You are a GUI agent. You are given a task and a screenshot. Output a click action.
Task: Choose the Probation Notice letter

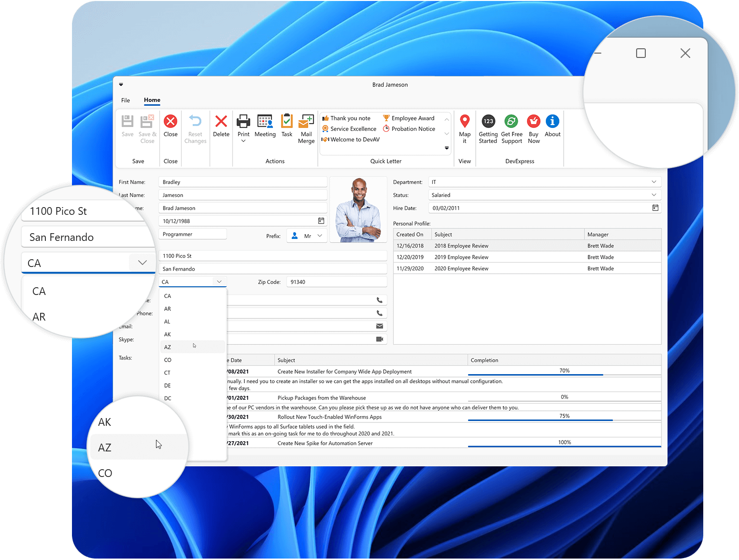point(409,129)
